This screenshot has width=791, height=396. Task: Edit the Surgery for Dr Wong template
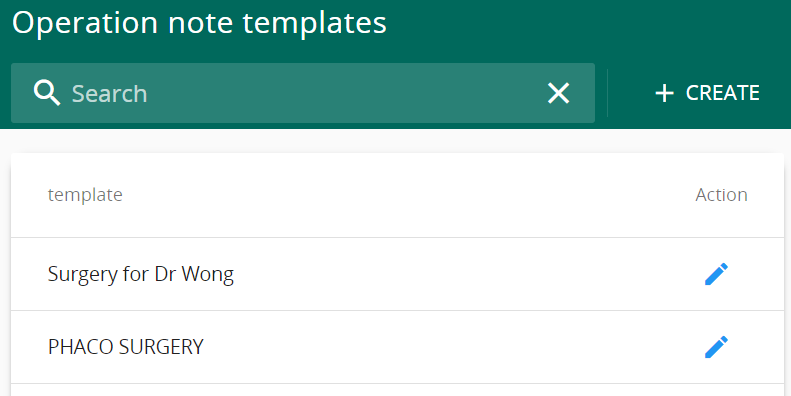pos(716,274)
